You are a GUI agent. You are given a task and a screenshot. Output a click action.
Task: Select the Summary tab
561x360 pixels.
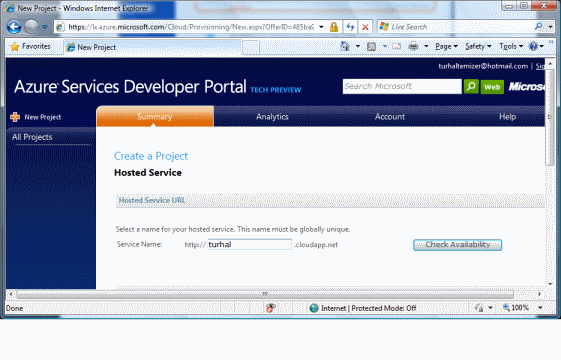tap(155, 116)
